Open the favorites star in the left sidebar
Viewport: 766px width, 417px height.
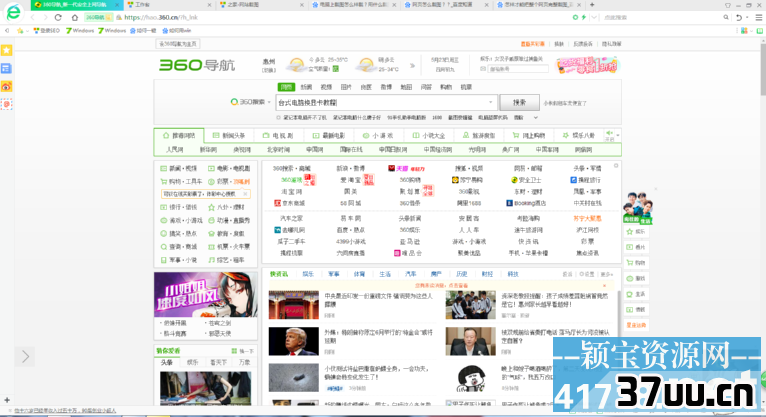(6, 50)
